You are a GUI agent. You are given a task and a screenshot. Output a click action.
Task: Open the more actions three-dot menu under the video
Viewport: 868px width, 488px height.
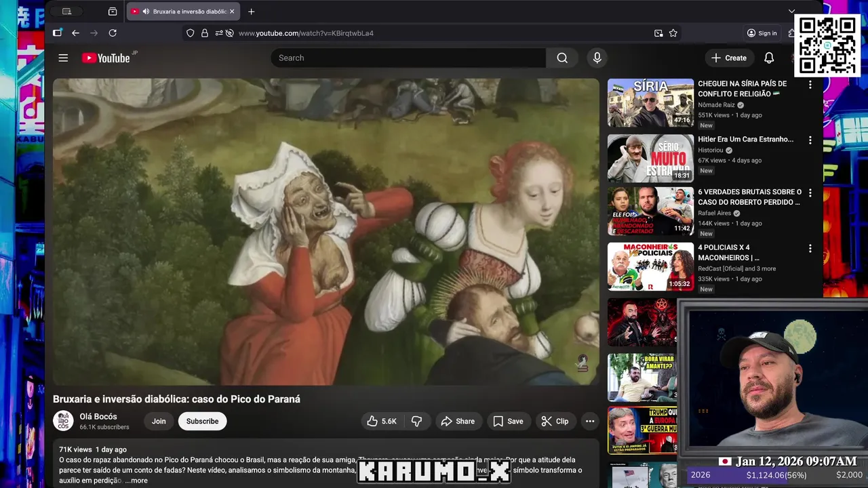pyautogui.click(x=590, y=421)
